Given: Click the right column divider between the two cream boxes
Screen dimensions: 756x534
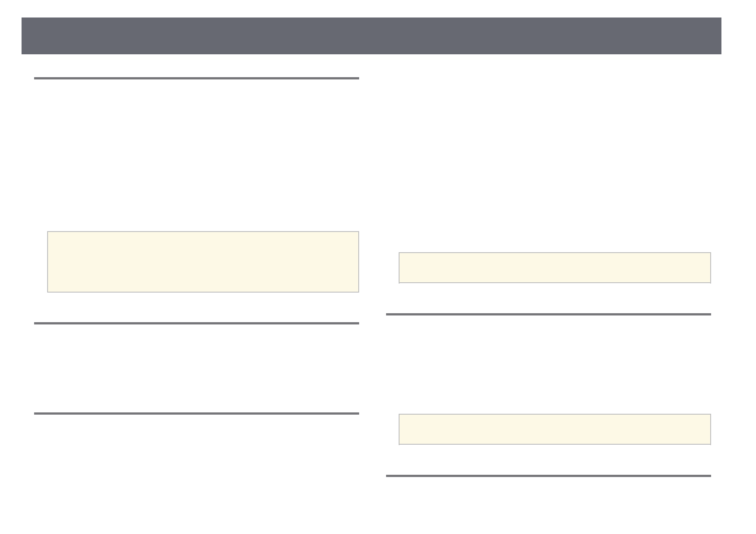Looking at the screenshot, I should [548, 314].
